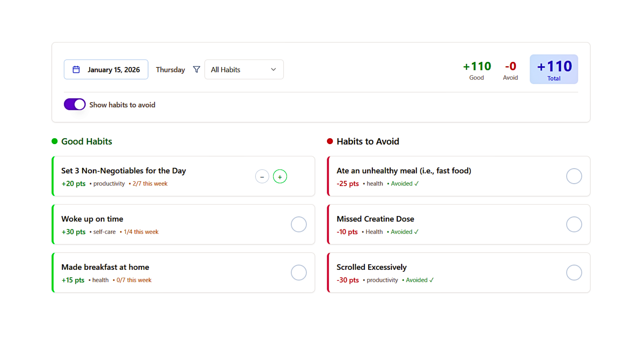Click the chevron arrow in All Habits dropdown

point(273,69)
